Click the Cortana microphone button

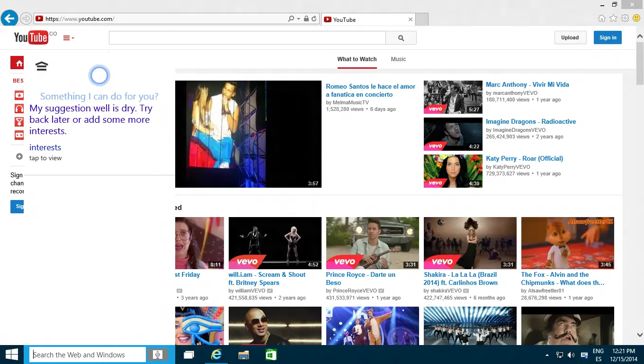(157, 355)
